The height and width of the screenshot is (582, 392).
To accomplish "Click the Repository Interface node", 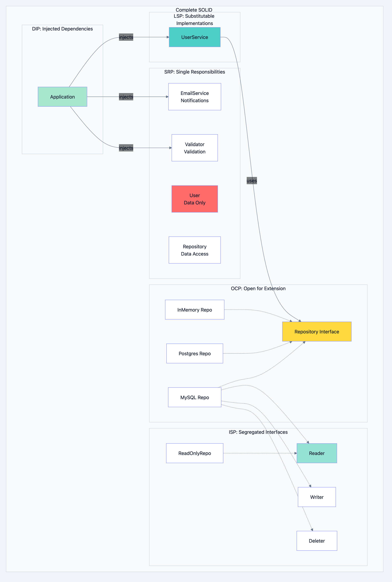I will 317,332.
